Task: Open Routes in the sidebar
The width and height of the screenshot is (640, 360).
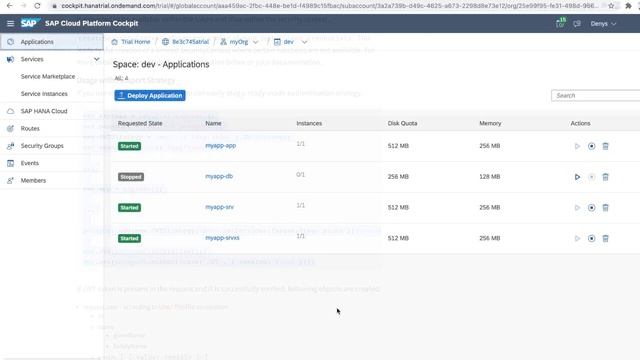Action: (x=30, y=129)
